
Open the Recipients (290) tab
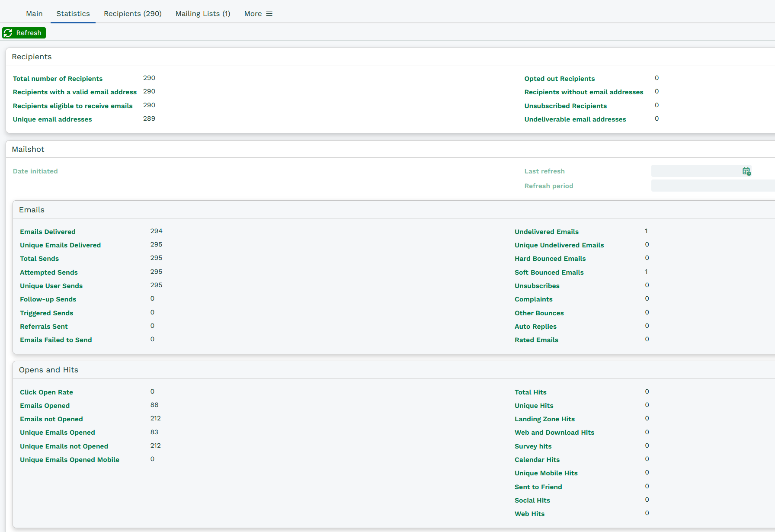pos(132,14)
